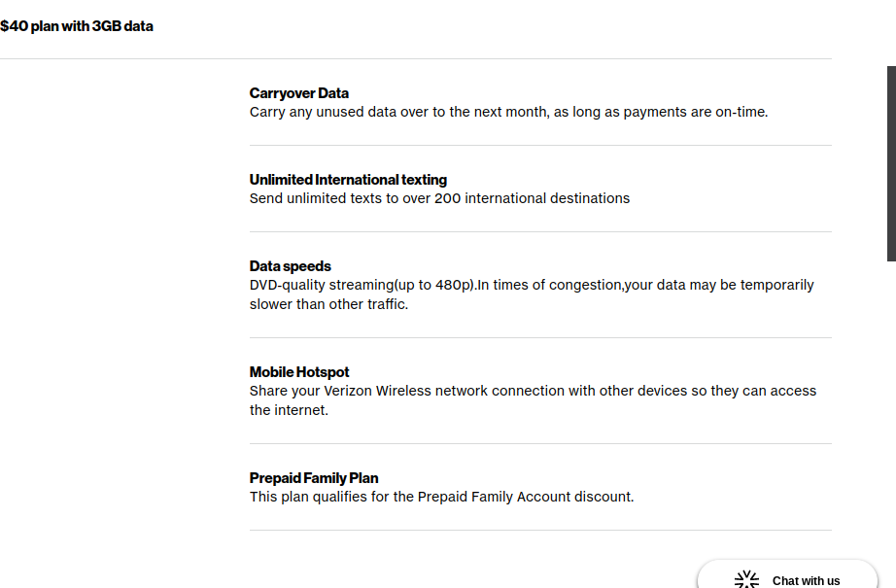The height and width of the screenshot is (588, 896).
Task: Click the Carryover Data heading
Action: [x=299, y=93]
